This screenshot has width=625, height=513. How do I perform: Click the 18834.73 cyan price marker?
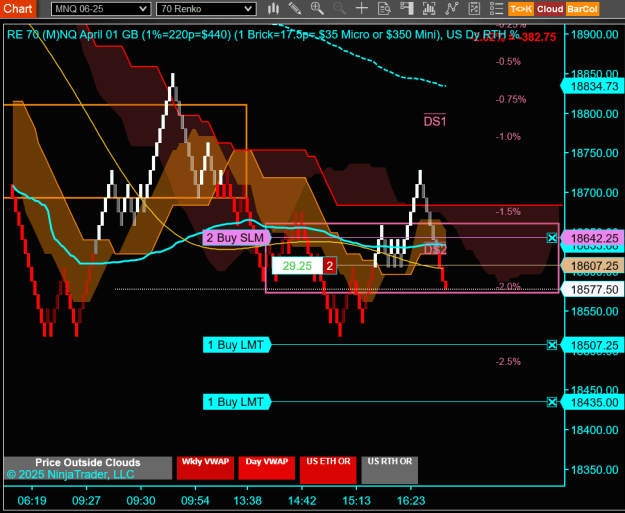pos(593,86)
